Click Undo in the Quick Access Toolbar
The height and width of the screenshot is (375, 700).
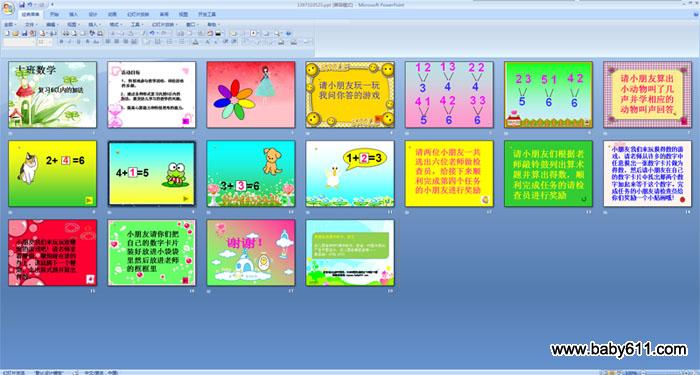pyautogui.click(x=29, y=4)
